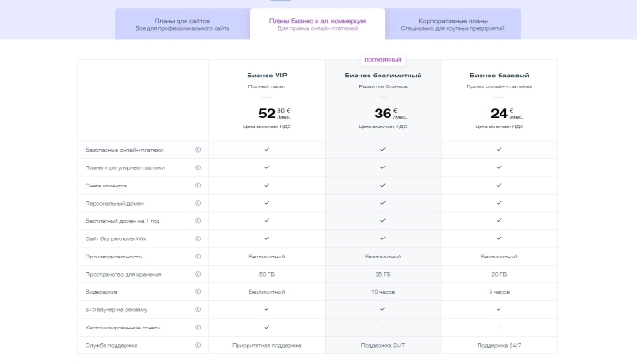Click the Бизнес VIP plan heading
This screenshot has width=637, height=364.
267,76
